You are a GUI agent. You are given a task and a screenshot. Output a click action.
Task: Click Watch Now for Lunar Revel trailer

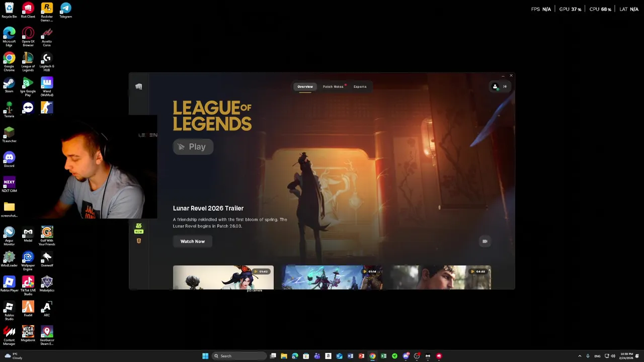click(x=193, y=241)
